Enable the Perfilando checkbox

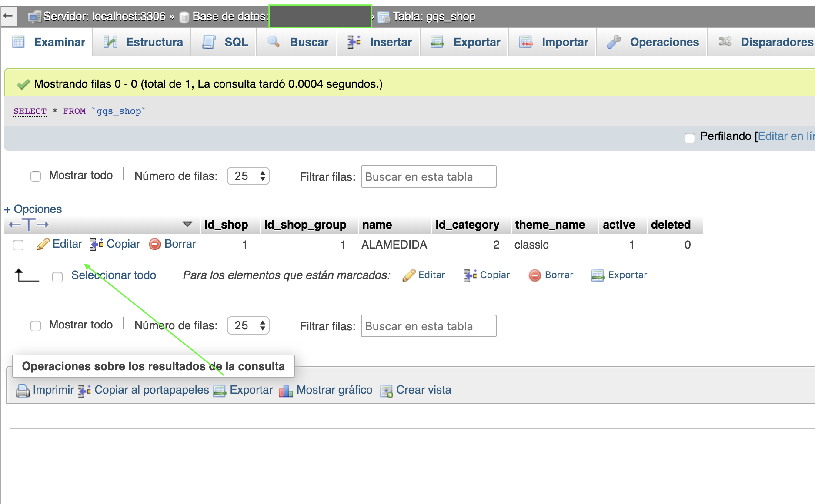tap(690, 138)
